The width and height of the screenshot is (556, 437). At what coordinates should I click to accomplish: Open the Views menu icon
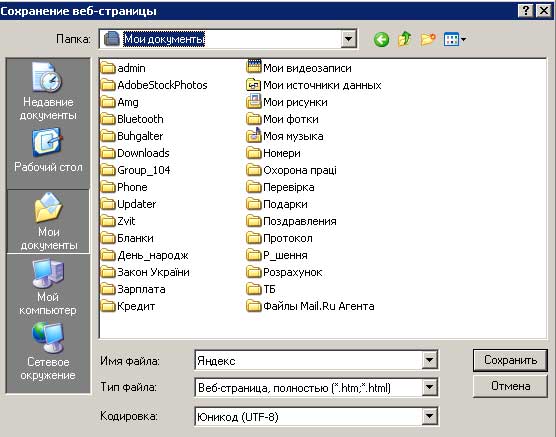pos(455,39)
